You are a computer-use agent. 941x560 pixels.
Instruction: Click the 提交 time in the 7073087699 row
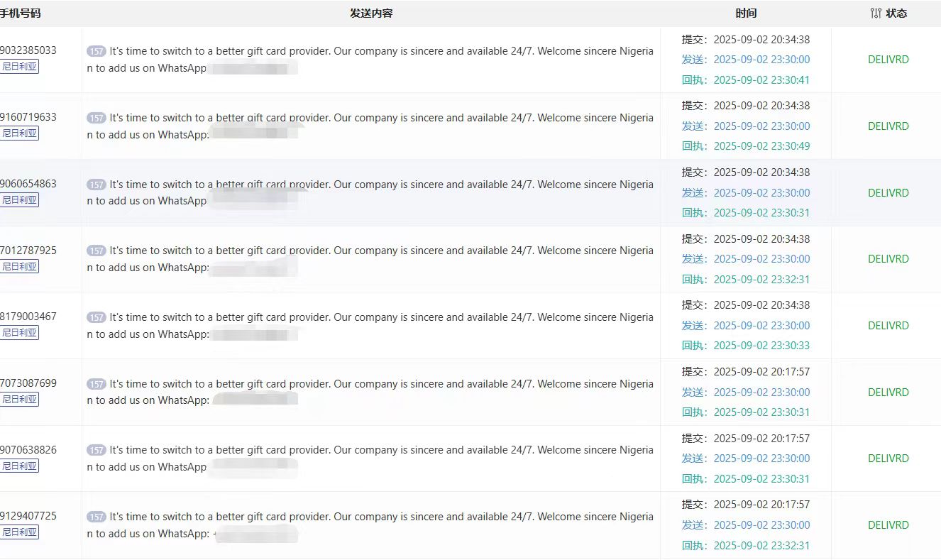(x=761, y=371)
